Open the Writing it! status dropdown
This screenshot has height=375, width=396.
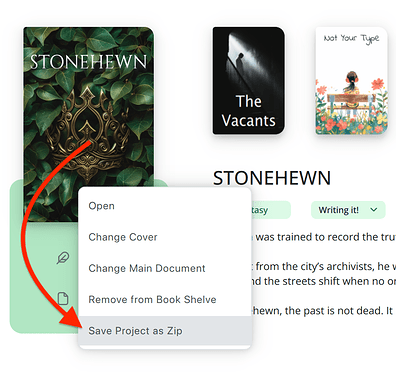coord(348,210)
